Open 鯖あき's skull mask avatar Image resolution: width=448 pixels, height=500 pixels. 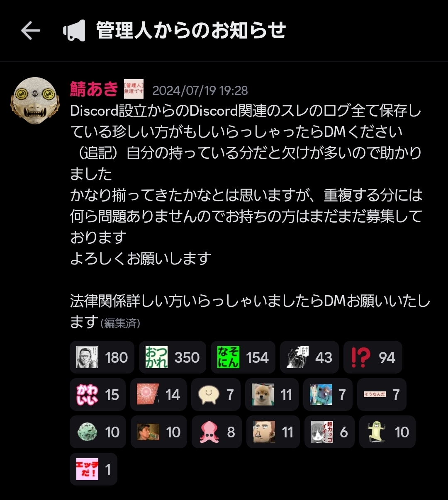(35, 100)
